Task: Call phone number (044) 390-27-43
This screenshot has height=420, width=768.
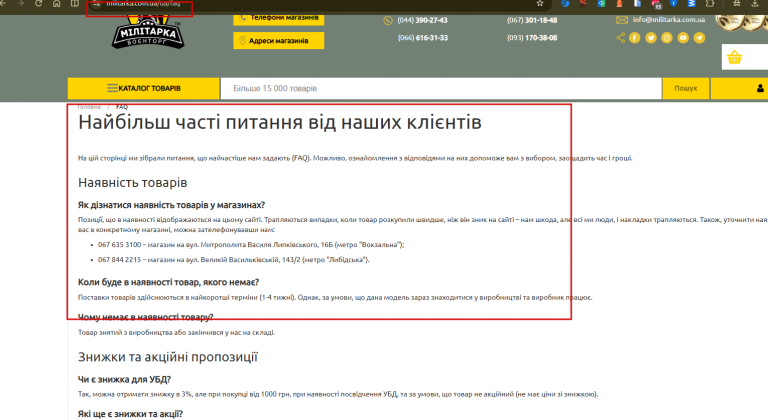Action: point(422,20)
